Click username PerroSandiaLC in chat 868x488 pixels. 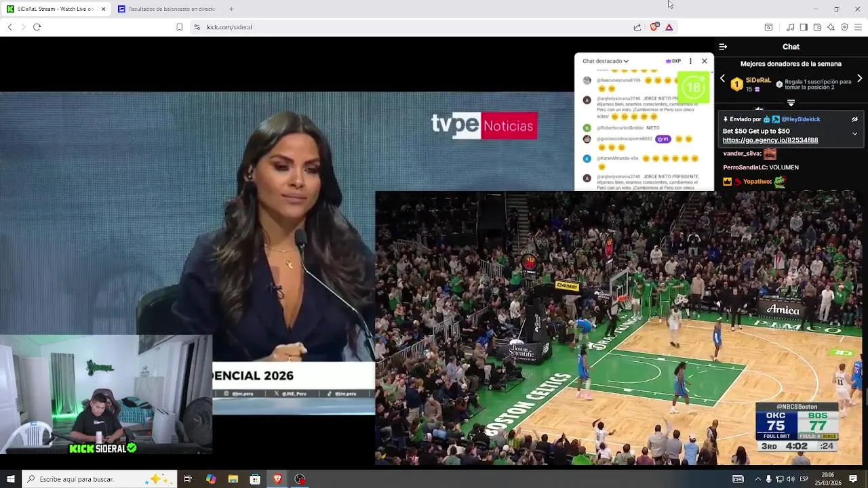click(745, 167)
